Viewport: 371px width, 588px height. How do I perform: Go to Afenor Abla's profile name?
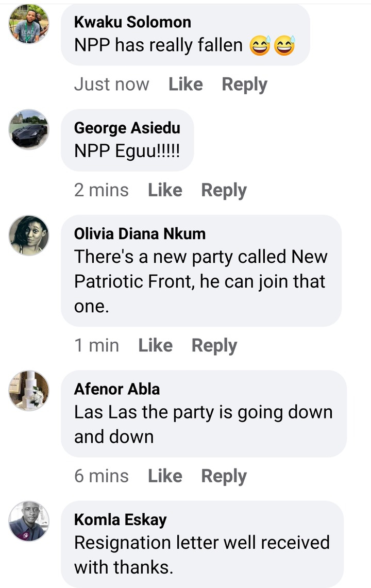pos(117,389)
